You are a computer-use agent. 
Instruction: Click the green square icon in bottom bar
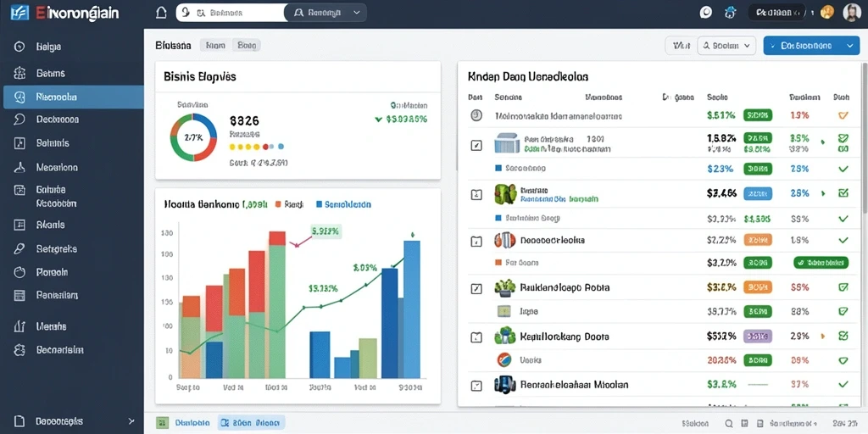[x=162, y=423]
